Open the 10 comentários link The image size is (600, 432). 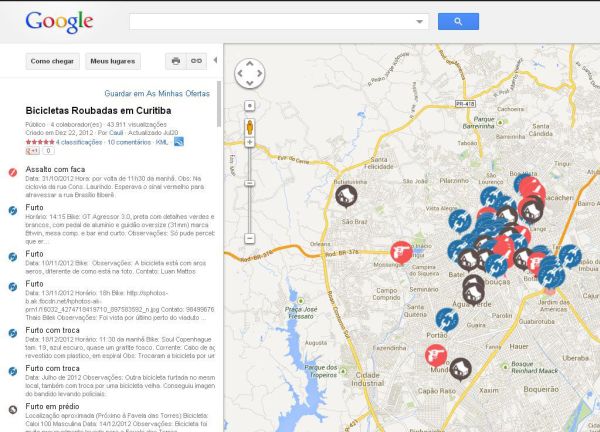pyautogui.click(x=129, y=142)
